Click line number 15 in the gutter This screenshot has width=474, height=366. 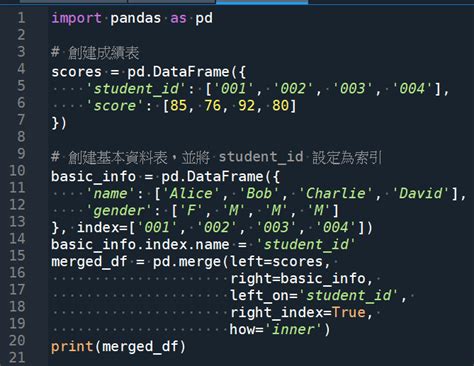[17, 256]
